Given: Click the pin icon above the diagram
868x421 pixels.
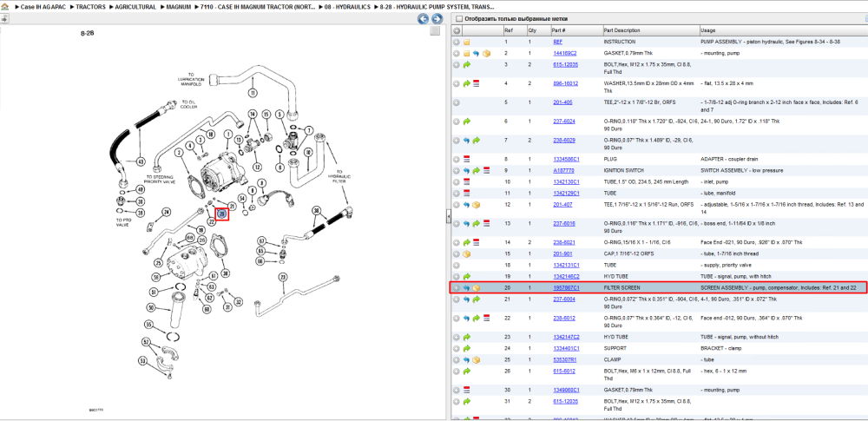Looking at the screenshot, I should click(4, 19).
